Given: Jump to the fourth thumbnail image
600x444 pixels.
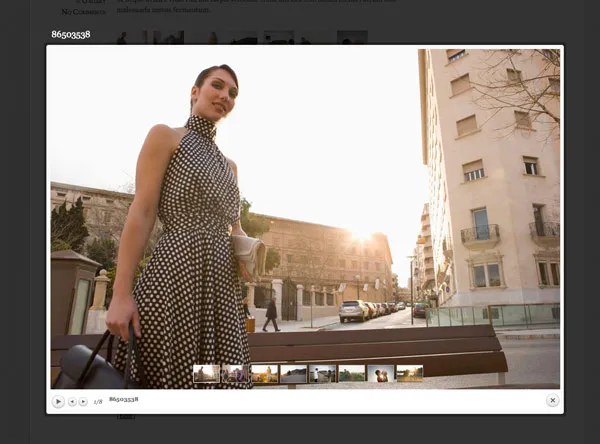Looking at the screenshot, I should click(293, 374).
